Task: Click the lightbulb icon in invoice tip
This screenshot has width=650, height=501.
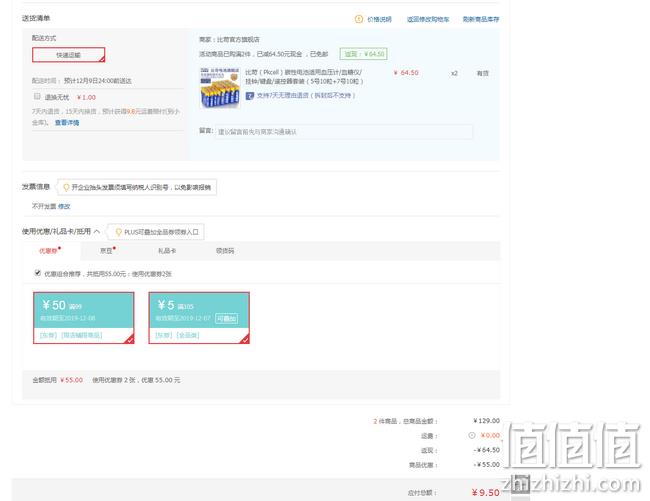Action: [65, 187]
